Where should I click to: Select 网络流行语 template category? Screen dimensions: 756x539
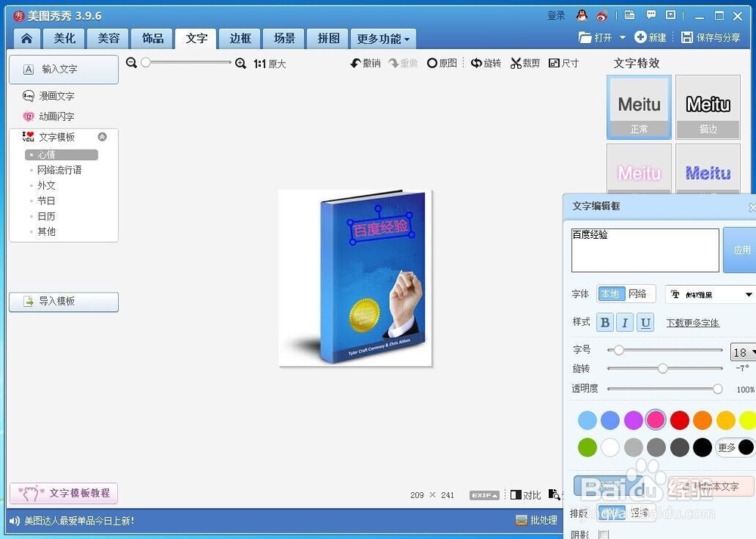pos(59,170)
